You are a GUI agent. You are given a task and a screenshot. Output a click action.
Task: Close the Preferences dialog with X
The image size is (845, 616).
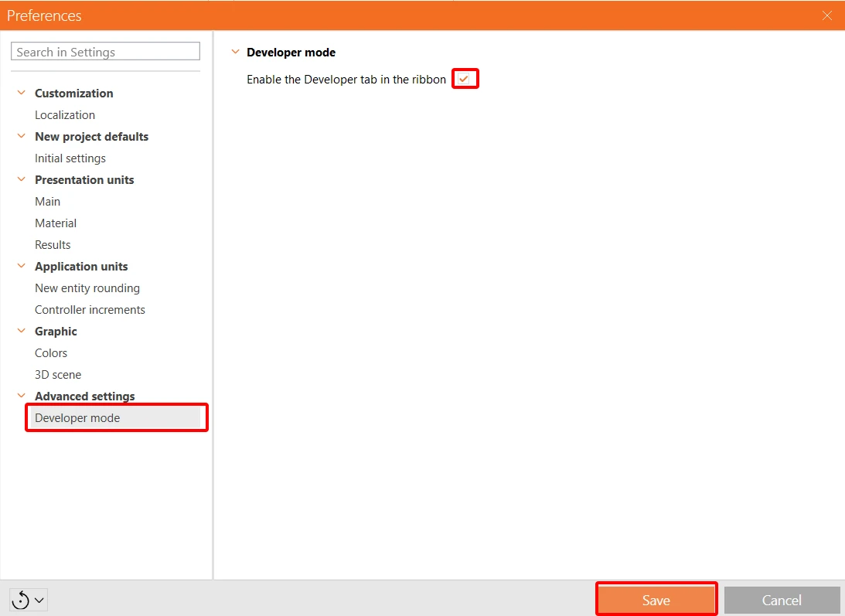(x=827, y=15)
